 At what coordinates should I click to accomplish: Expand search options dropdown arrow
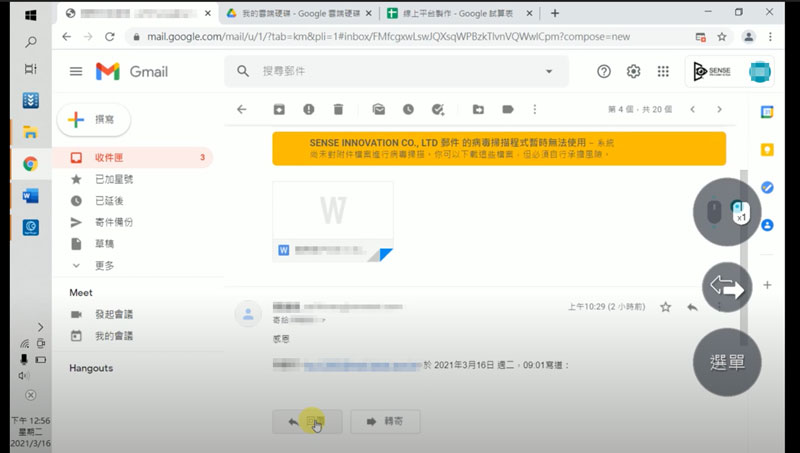549,71
